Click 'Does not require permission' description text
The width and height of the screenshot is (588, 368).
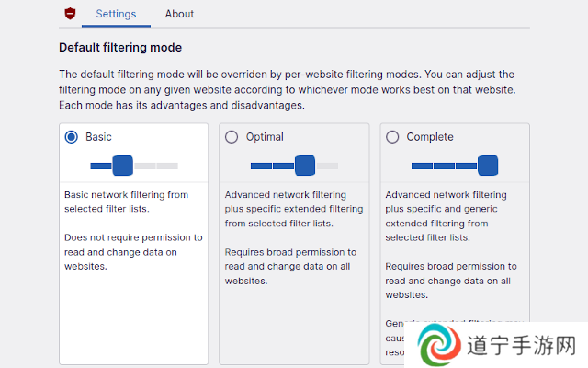133,252
